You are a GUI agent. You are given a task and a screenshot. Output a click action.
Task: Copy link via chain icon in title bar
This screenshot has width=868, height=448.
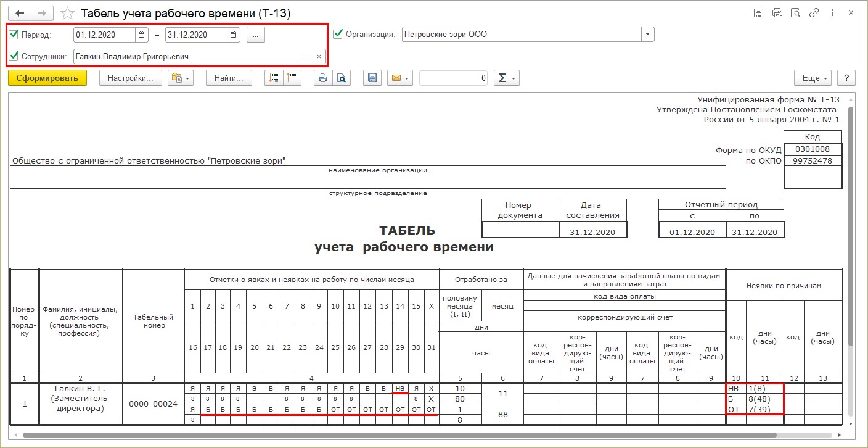814,13
